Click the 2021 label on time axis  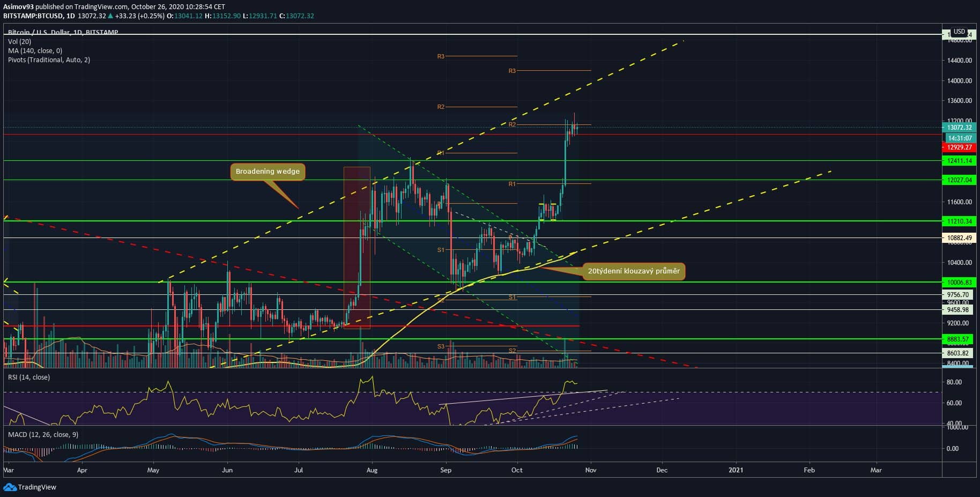coord(736,470)
